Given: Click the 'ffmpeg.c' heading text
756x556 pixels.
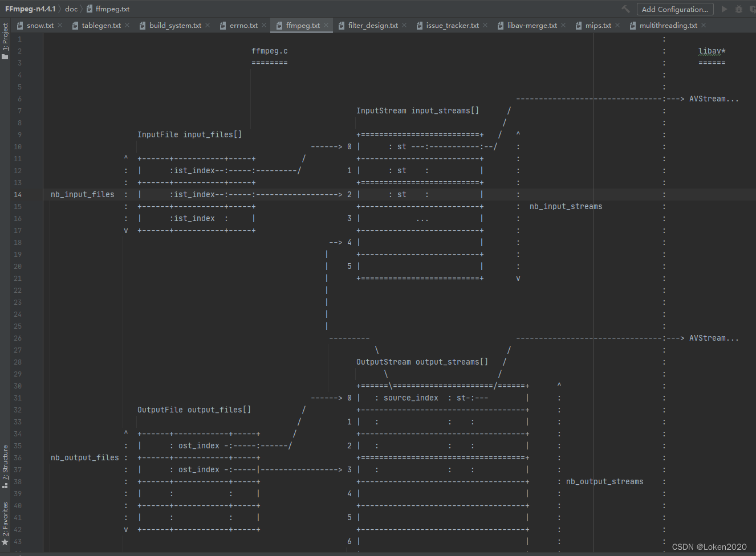Looking at the screenshot, I should pos(270,51).
